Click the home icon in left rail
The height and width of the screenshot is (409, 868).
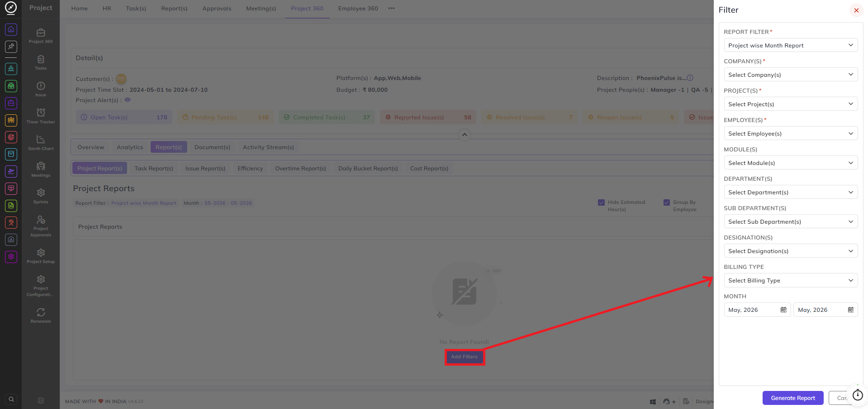click(11, 29)
